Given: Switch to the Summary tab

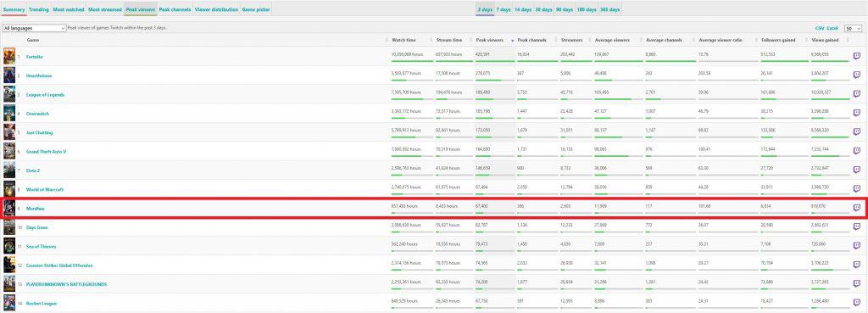Looking at the screenshot, I should pos(14,9).
